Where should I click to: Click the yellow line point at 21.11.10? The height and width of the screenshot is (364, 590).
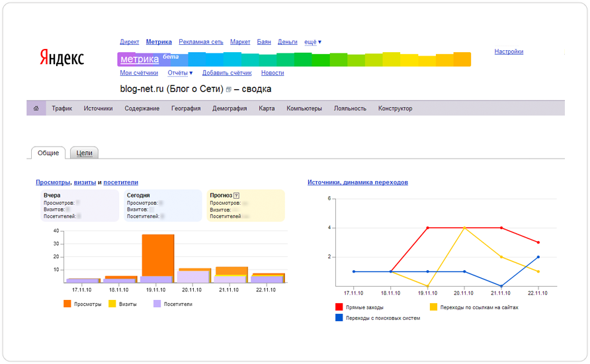point(501,258)
